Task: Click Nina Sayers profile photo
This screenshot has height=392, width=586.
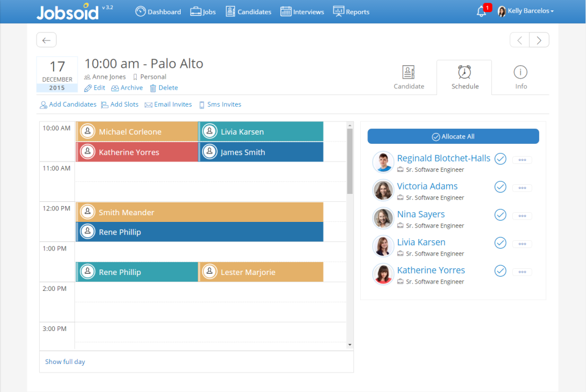Action: [383, 218]
